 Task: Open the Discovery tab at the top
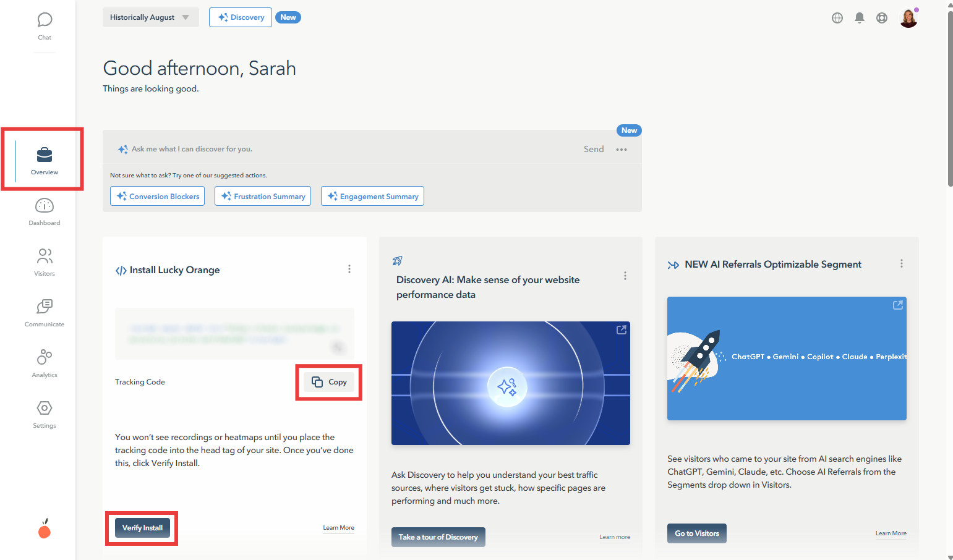point(240,17)
